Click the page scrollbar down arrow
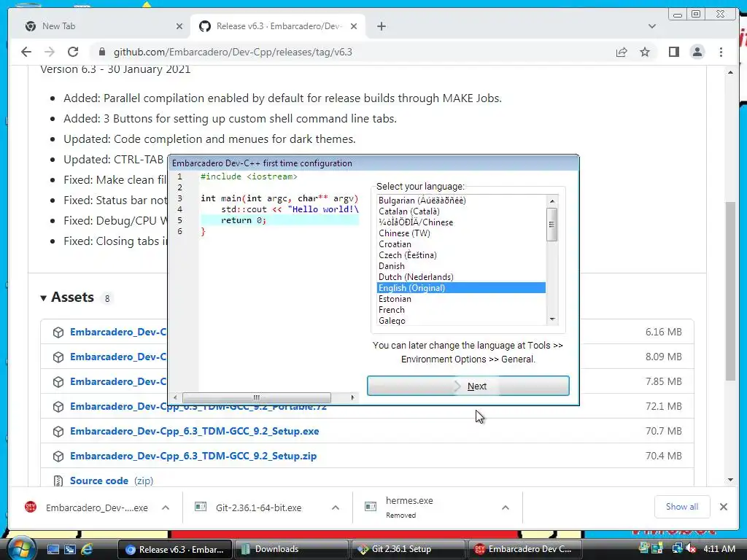 730,480
